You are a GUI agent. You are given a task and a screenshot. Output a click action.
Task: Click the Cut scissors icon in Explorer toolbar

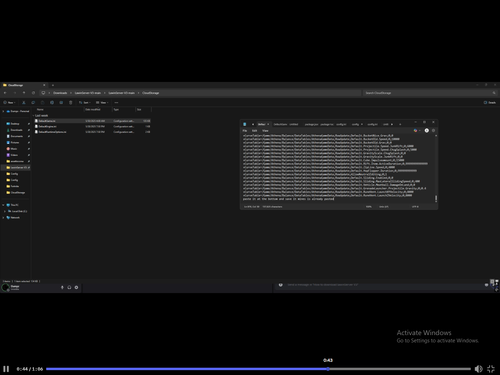[x=24, y=103]
